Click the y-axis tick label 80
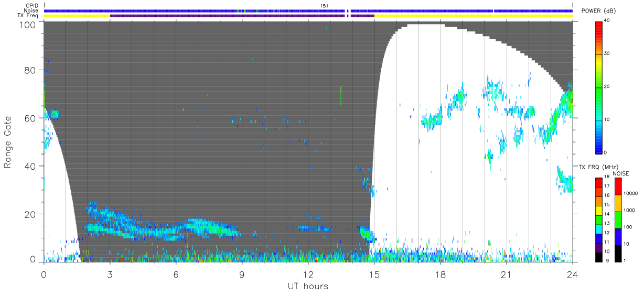The height and width of the screenshot is (297, 644). [x=30, y=70]
